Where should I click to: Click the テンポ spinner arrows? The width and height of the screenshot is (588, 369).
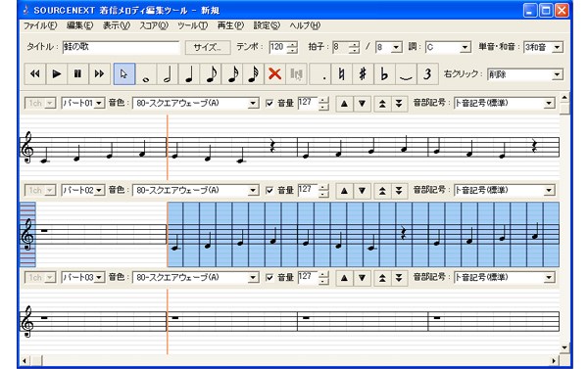[x=292, y=47]
